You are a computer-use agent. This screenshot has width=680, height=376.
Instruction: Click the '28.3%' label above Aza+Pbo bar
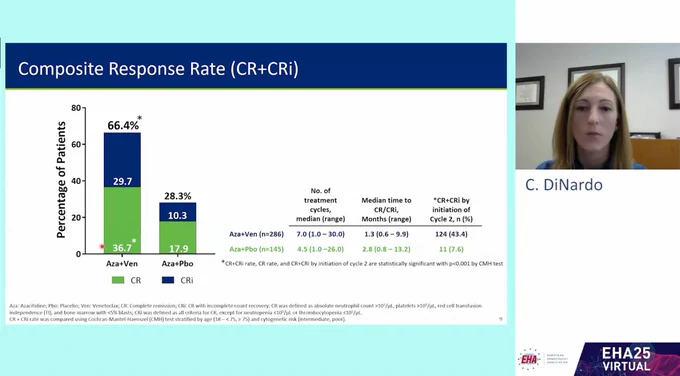coord(177,196)
